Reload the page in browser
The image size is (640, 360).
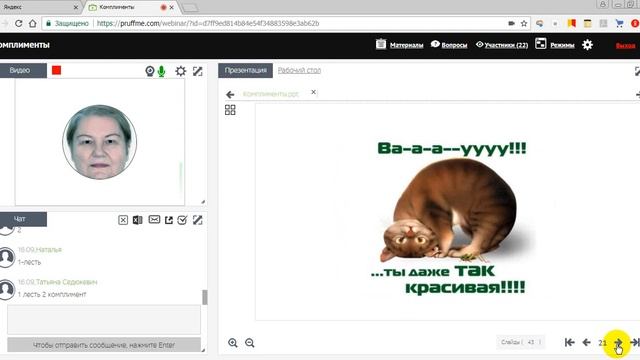pyautogui.click(x=18, y=23)
